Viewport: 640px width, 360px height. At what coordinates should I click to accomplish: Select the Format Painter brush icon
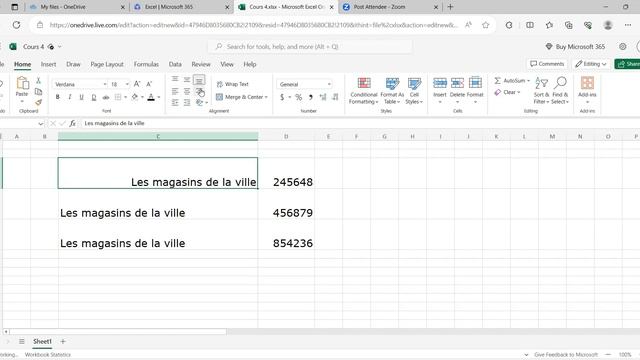[38, 102]
